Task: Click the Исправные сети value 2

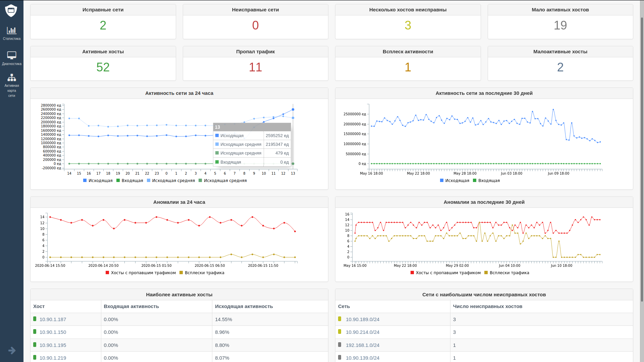Action: pyautogui.click(x=103, y=25)
